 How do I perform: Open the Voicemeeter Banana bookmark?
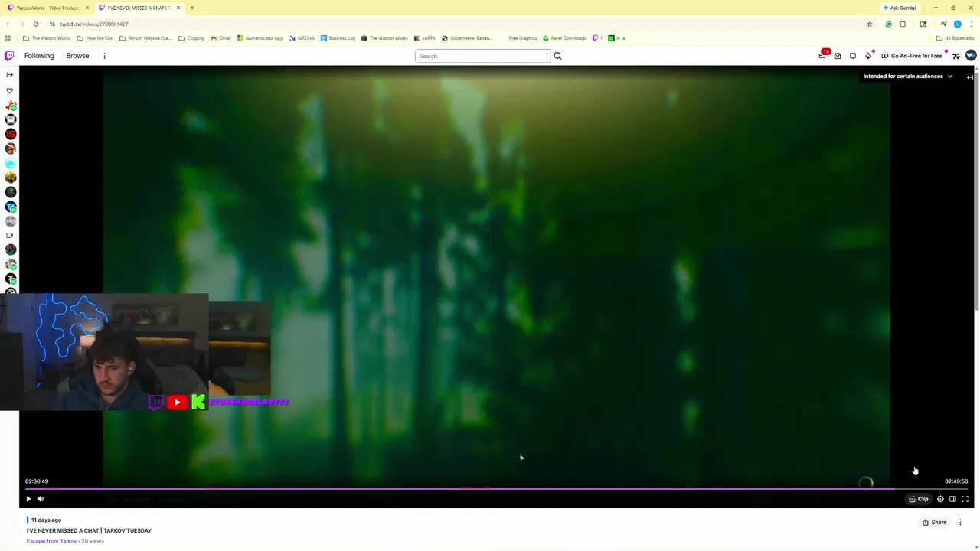(466, 38)
